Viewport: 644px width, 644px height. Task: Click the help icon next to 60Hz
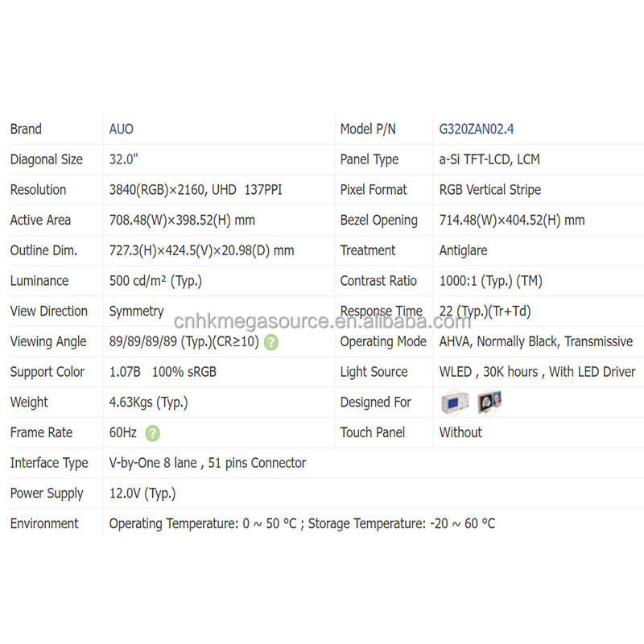tap(153, 433)
